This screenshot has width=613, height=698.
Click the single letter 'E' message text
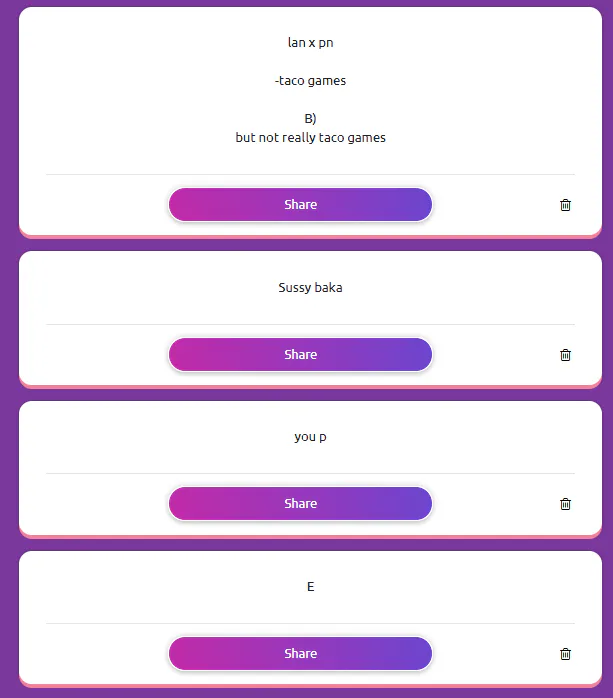click(x=310, y=587)
